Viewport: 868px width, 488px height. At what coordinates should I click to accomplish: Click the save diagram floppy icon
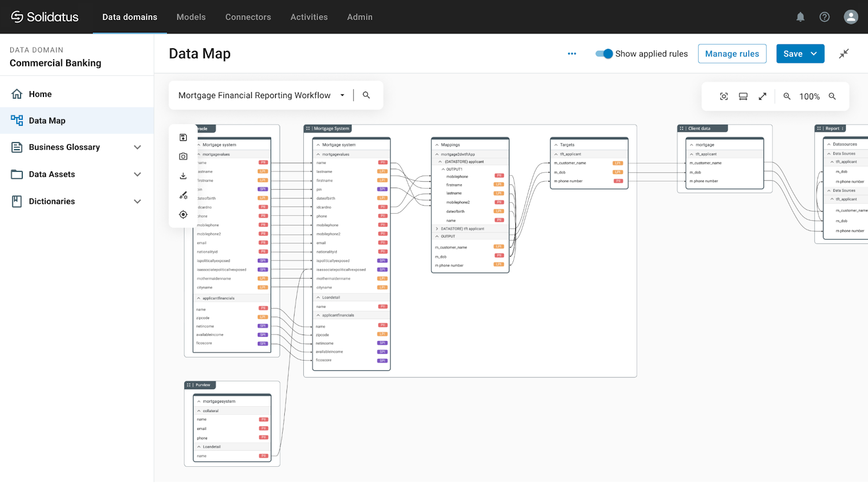pos(183,138)
